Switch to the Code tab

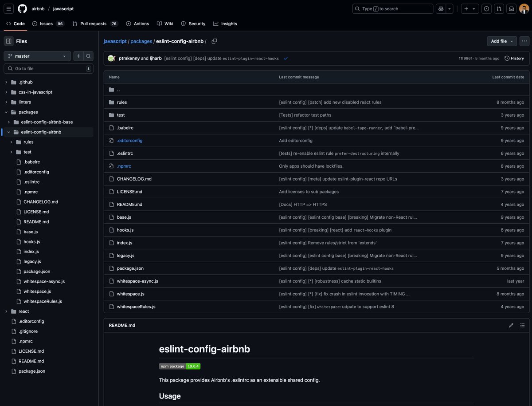click(x=16, y=24)
